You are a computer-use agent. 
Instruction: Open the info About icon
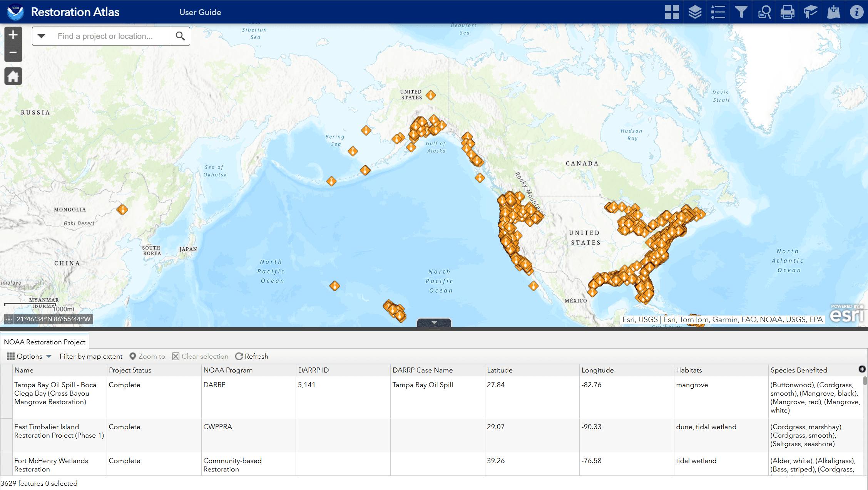(x=856, y=12)
